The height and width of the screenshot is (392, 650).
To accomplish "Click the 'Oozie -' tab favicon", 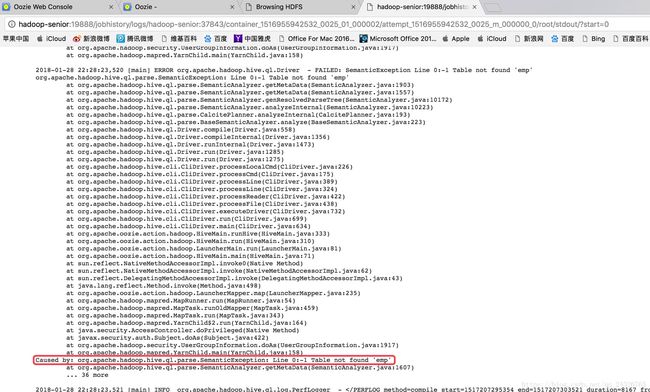I will [127, 7].
